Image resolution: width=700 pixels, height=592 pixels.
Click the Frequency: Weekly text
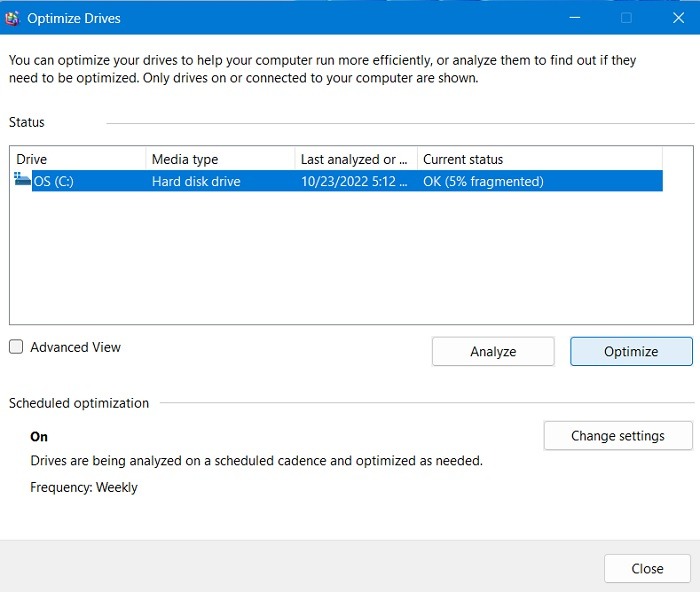pyautogui.click(x=84, y=487)
